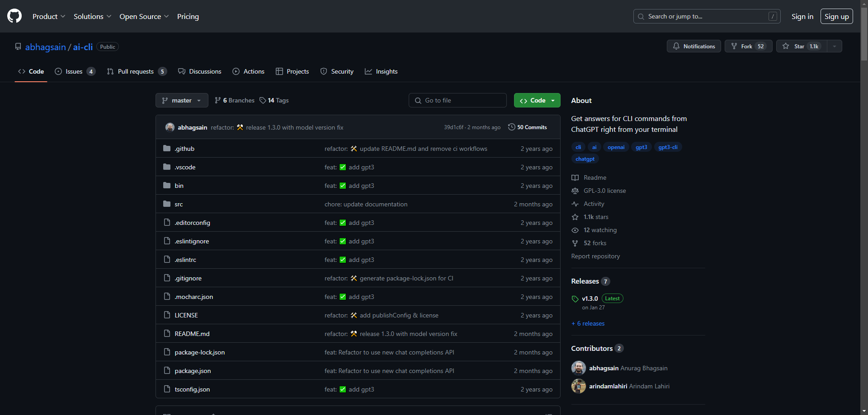
Task: Click the file icon next to LICENSE
Action: click(167, 315)
